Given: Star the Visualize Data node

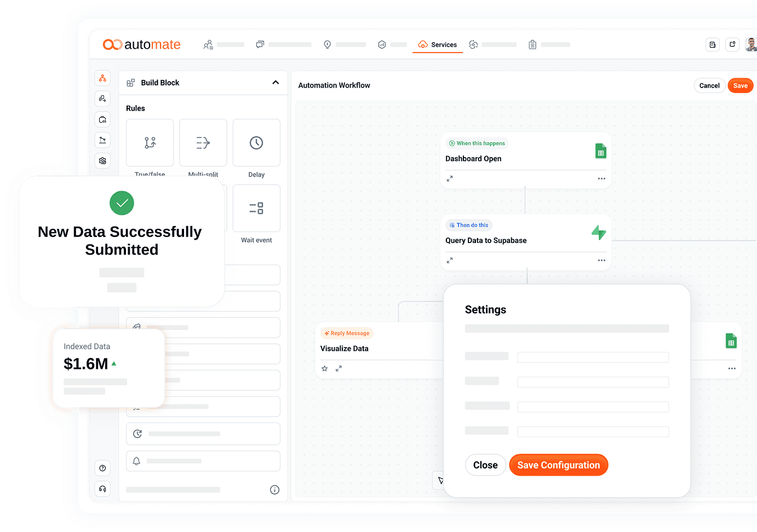Looking at the screenshot, I should (324, 369).
